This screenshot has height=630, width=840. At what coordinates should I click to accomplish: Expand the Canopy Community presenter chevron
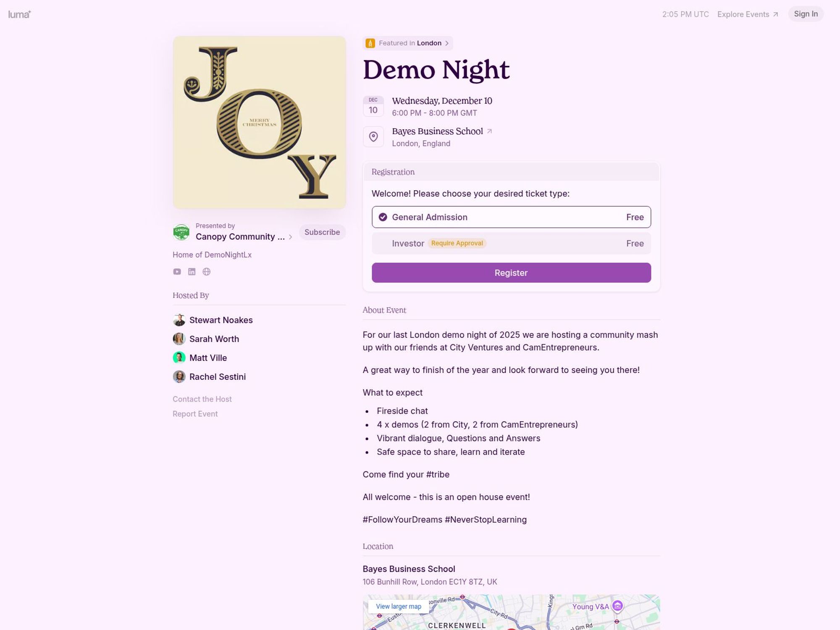click(290, 237)
